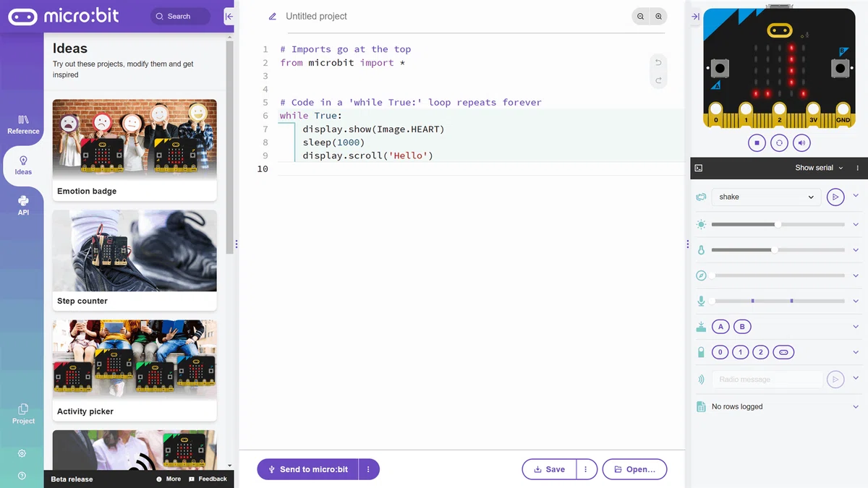Open Settings gear icon

tap(22, 453)
